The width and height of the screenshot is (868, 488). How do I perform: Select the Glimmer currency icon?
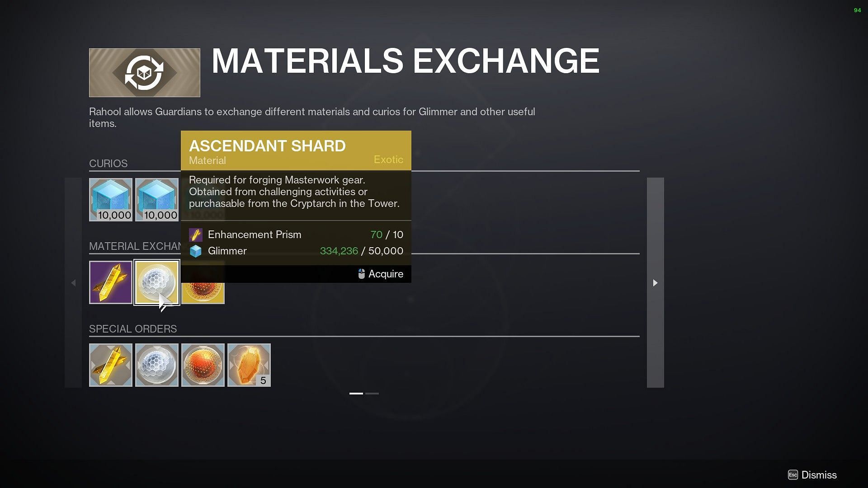click(196, 250)
